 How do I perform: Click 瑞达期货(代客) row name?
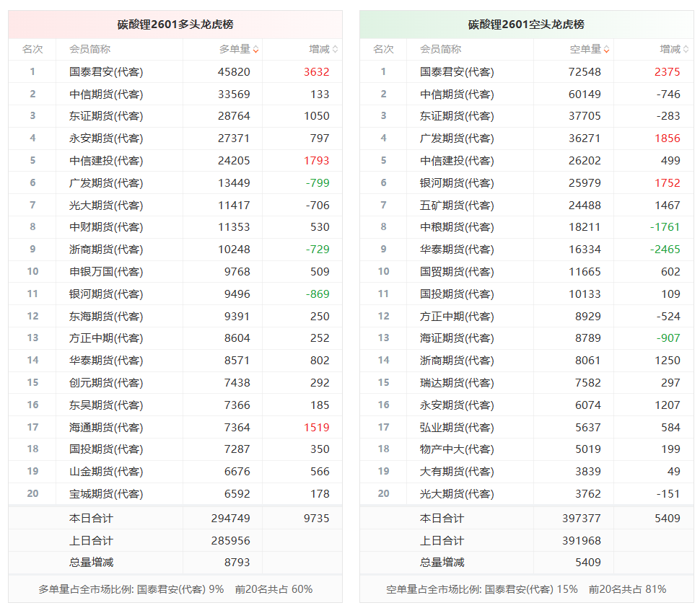(x=457, y=383)
